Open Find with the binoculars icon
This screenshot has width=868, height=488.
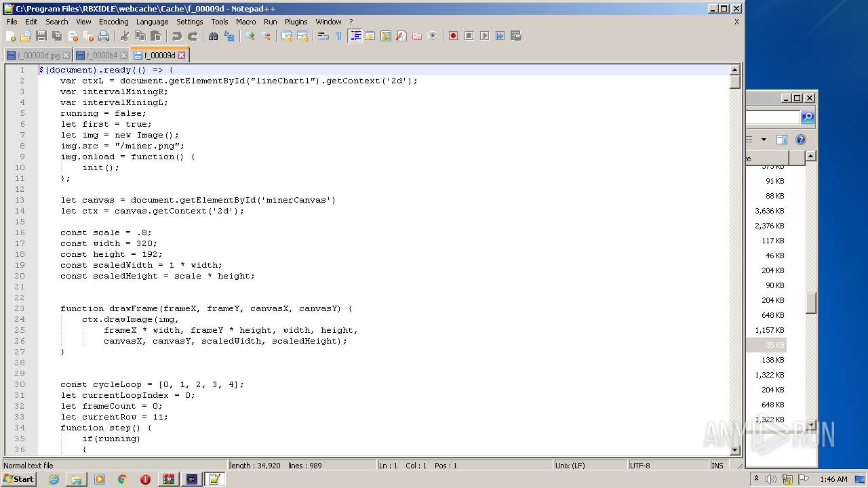213,36
